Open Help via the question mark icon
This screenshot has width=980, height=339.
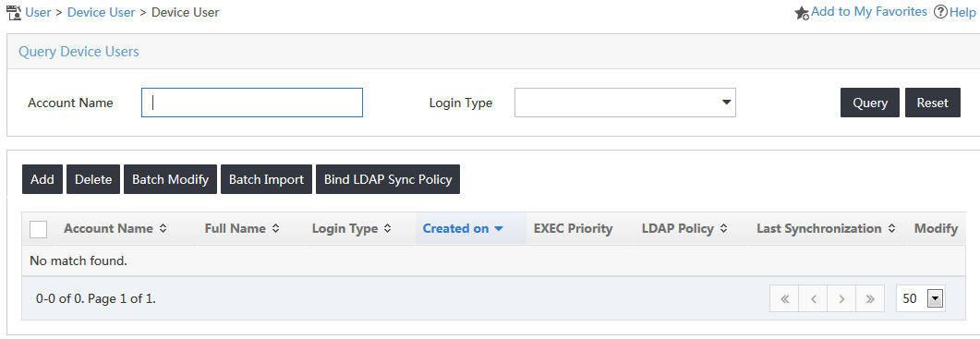(x=940, y=12)
